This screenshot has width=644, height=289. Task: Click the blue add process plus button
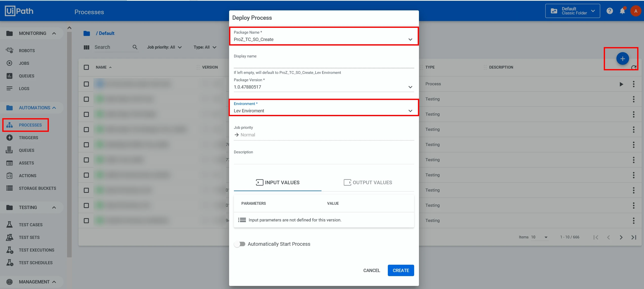tap(622, 59)
